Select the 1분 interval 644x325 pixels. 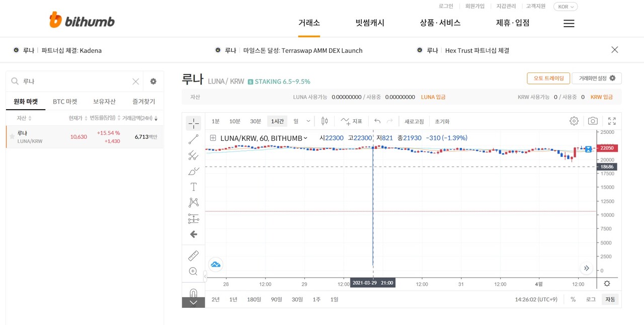tap(215, 121)
